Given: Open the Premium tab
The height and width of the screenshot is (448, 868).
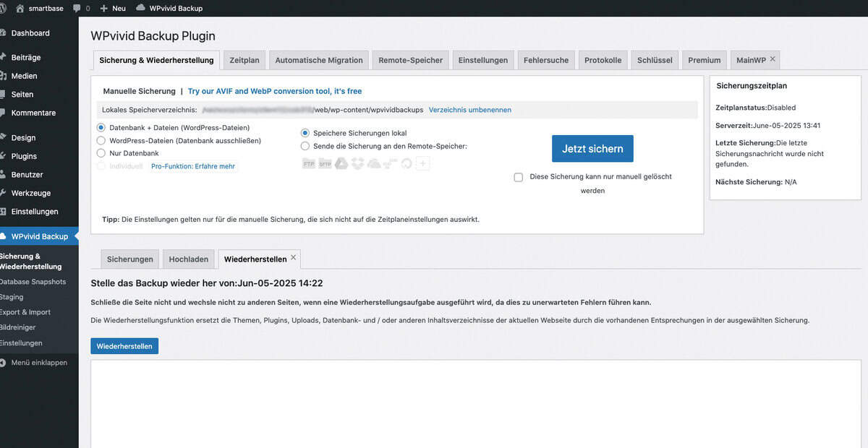Looking at the screenshot, I should 705,60.
